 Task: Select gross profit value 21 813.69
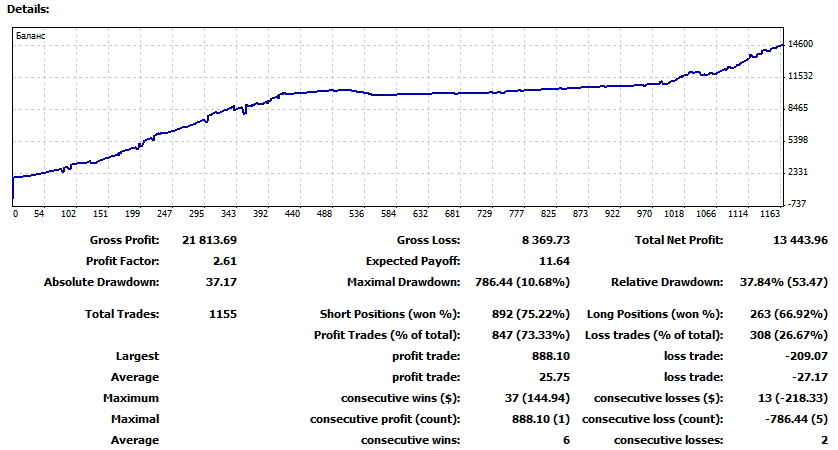(x=210, y=240)
